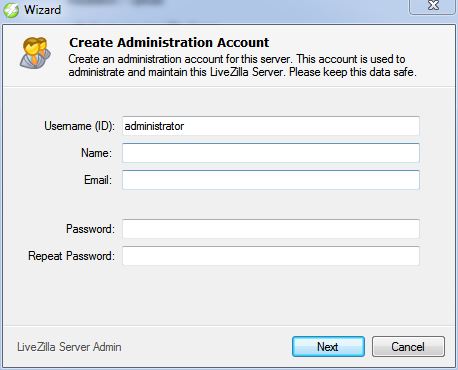The height and width of the screenshot is (370, 458).
Task: Click the Create Administration Account heading
Action: tap(169, 43)
